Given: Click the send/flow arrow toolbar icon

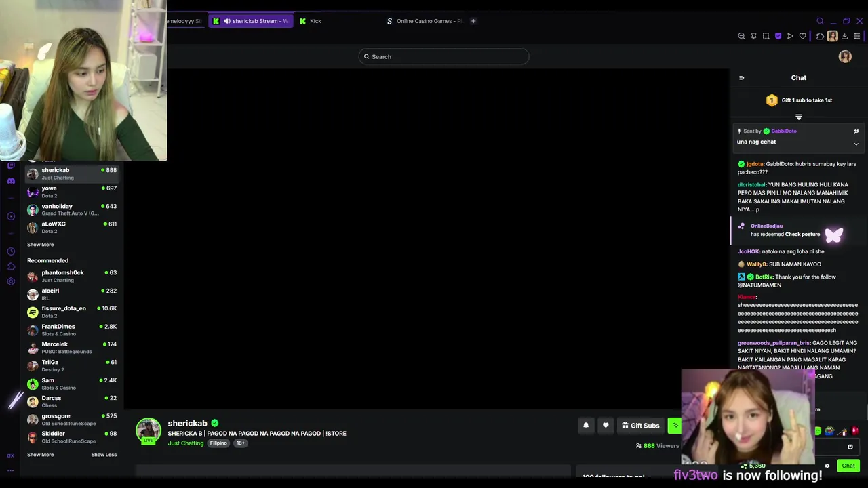Looking at the screenshot, I should pyautogui.click(x=790, y=36).
